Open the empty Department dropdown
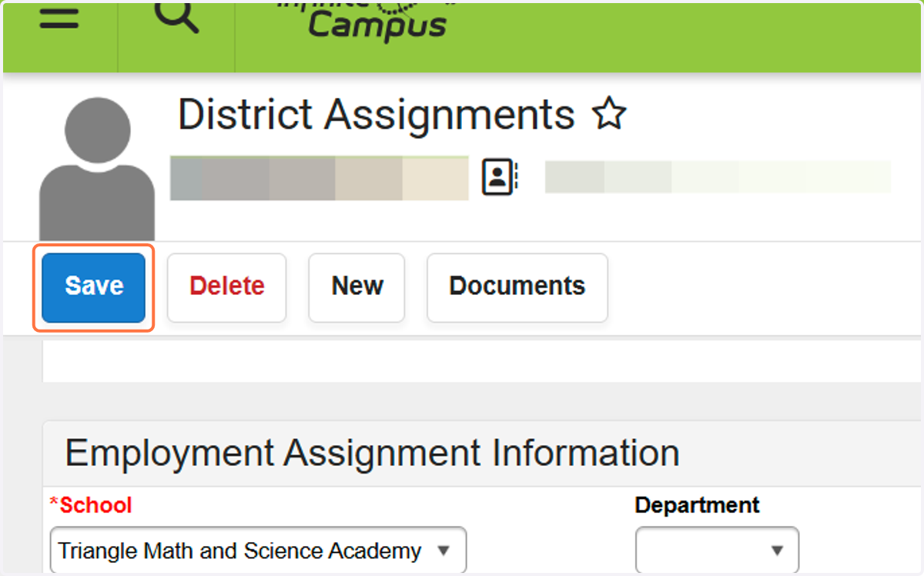 point(717,551)
